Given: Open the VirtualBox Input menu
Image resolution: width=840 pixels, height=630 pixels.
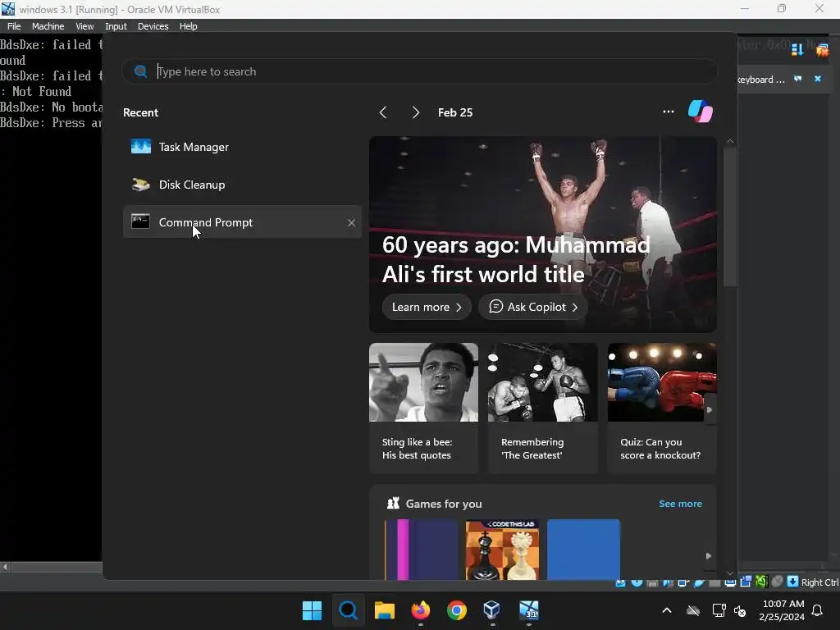Looking at the screenshot, I should coord(116,26).
